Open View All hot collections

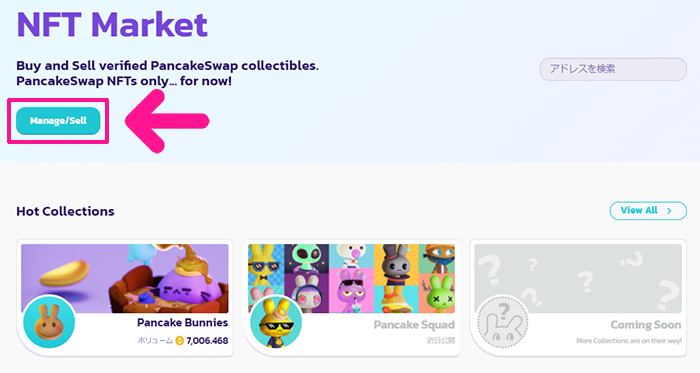(648, 211)
